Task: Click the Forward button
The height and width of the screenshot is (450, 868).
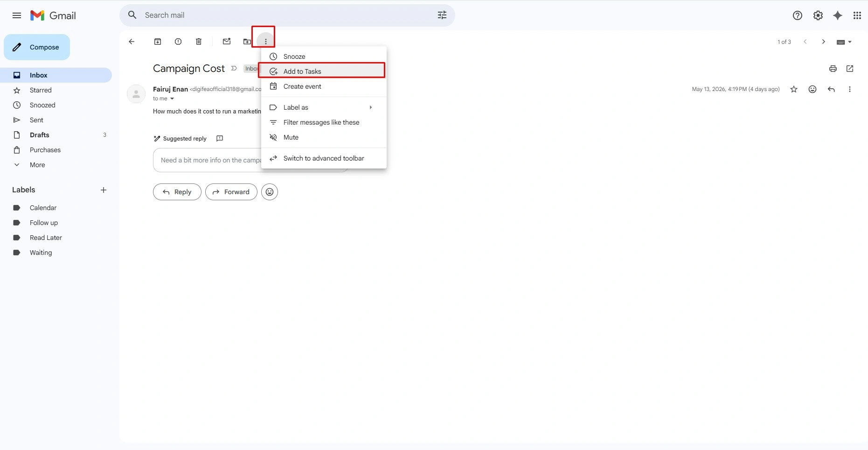Action: pos(231,192)
